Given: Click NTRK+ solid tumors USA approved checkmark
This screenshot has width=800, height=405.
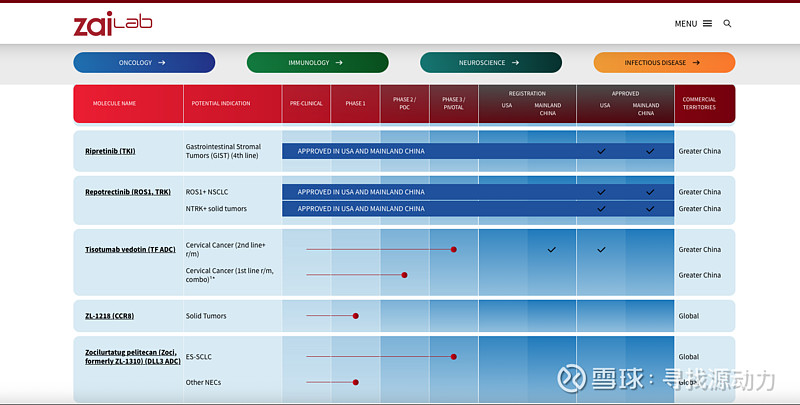Looking at the screenshot, I should 602,209.
